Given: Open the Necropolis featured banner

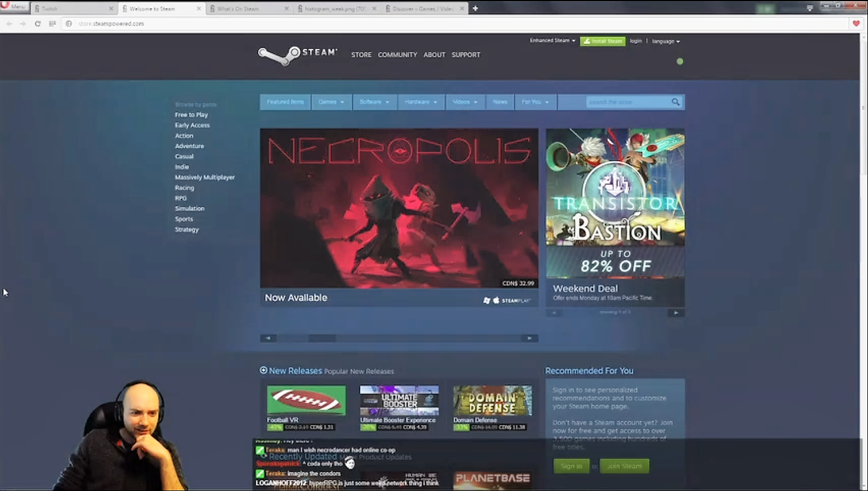Looking at the screenshot, I should (399, 208).
